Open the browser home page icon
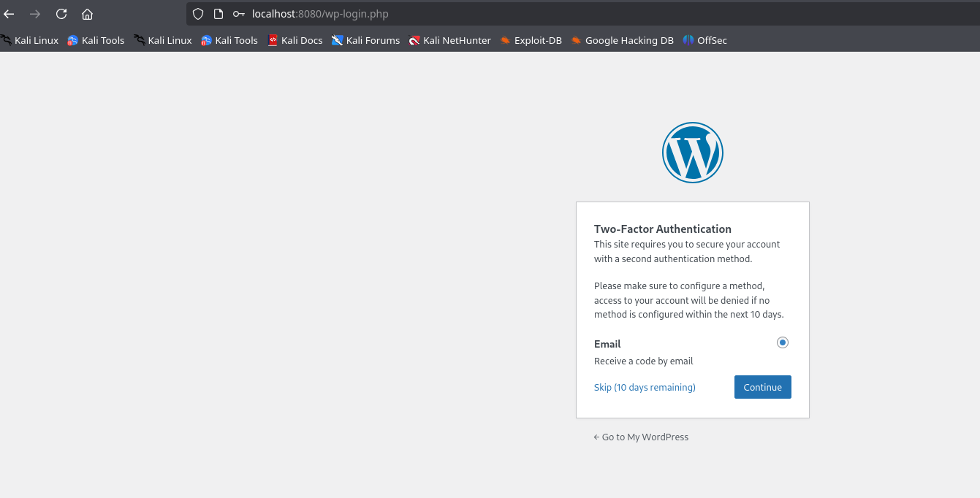Viewport: 980px width, 498px height. pos(87,14)
